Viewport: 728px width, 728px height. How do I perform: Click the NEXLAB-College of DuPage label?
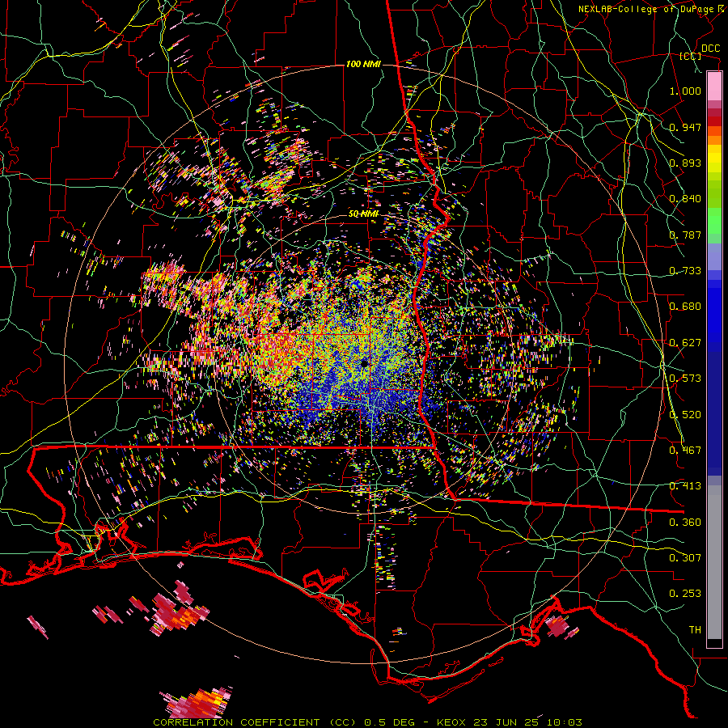(x=645, y=9)
